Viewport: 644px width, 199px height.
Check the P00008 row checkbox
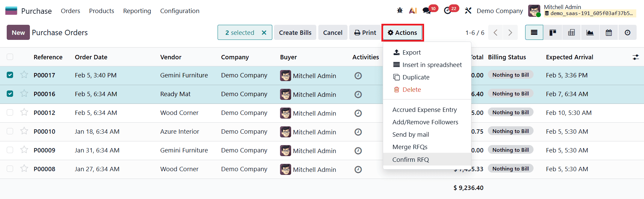point(10,169)
